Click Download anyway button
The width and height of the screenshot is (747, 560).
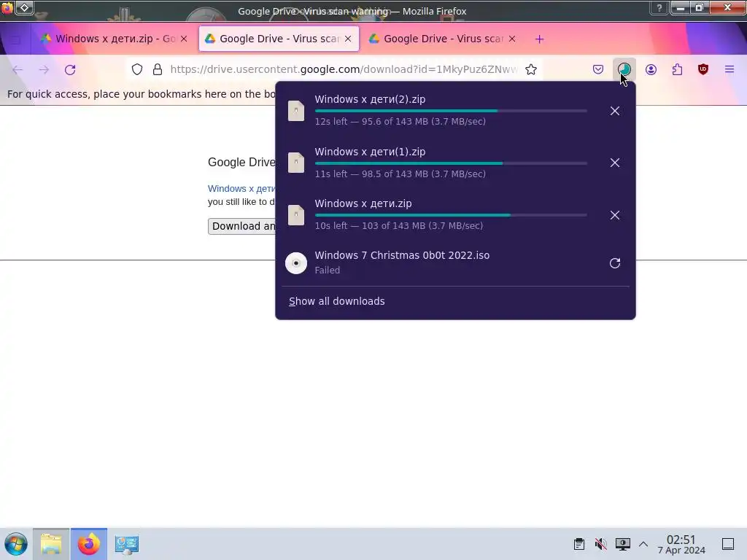[242, 226]
